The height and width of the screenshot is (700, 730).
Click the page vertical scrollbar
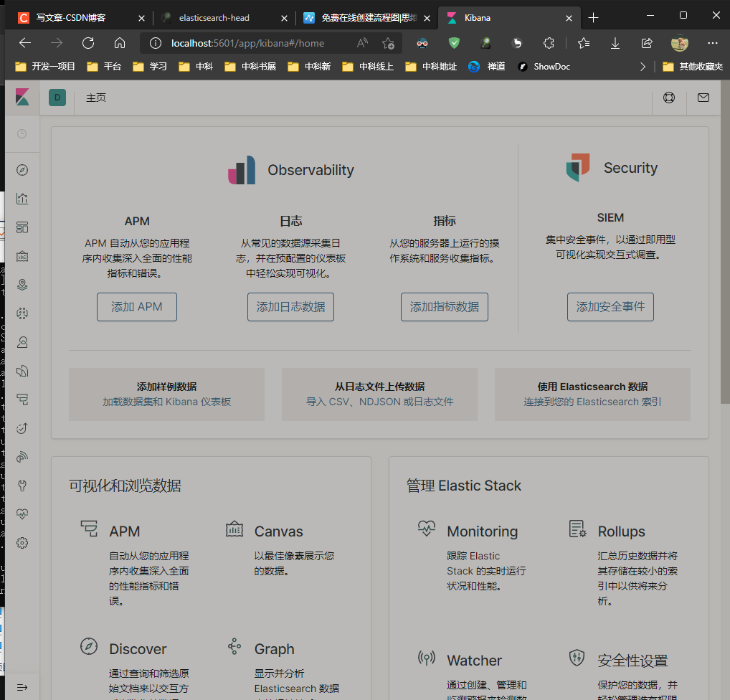coord(725,242)
